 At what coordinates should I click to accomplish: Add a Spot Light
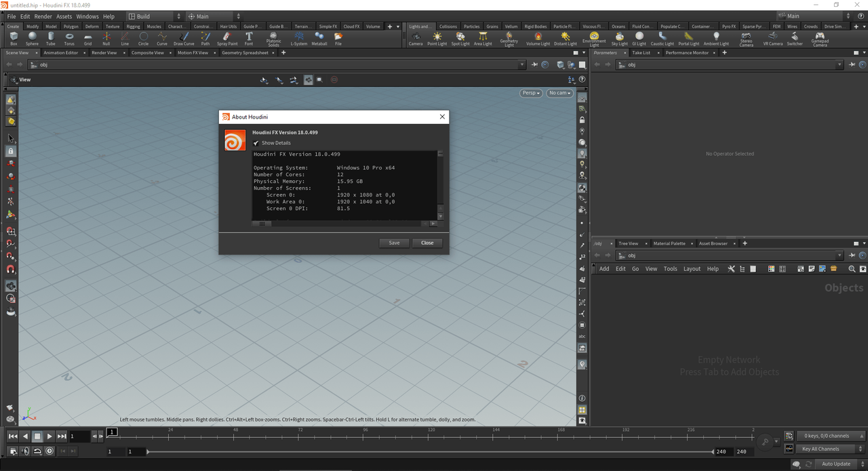(x=460, y=39)
